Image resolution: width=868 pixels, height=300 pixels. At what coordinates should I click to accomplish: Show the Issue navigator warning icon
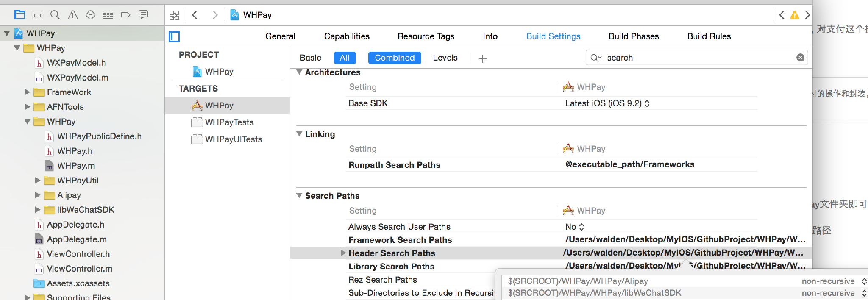pos(73,15)
